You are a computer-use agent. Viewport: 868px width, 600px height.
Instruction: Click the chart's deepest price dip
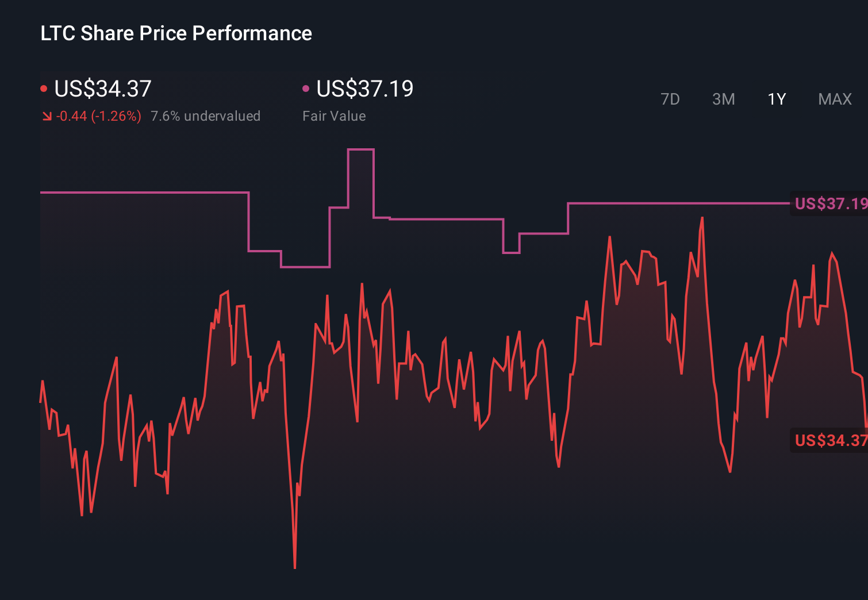point(295,566)
